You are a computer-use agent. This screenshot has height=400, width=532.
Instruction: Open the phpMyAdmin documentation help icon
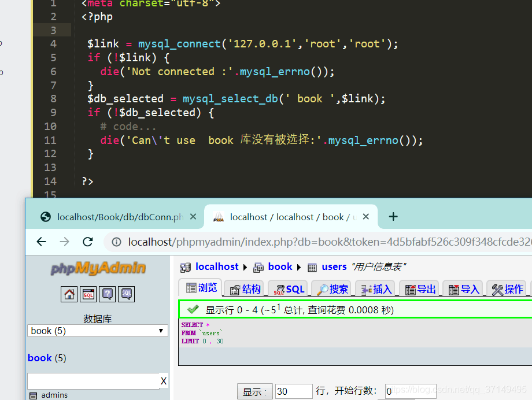click(x=107, y=294)
